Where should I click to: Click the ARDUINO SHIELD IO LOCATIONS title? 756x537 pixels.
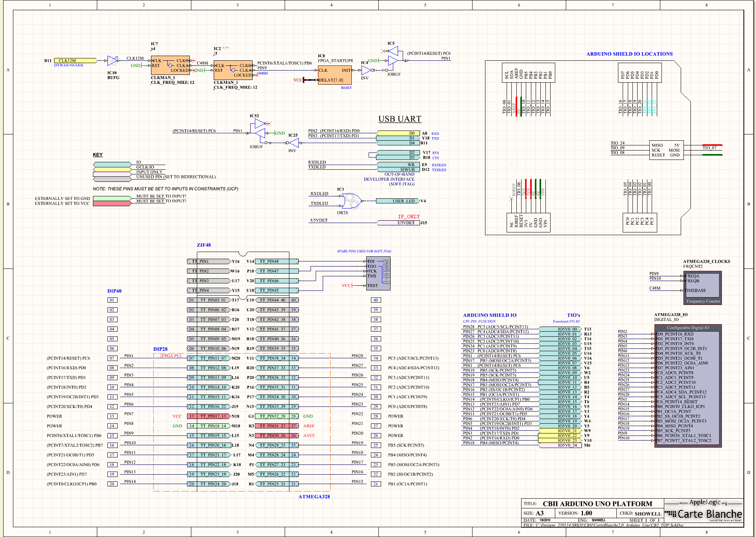tap(629, 54)
